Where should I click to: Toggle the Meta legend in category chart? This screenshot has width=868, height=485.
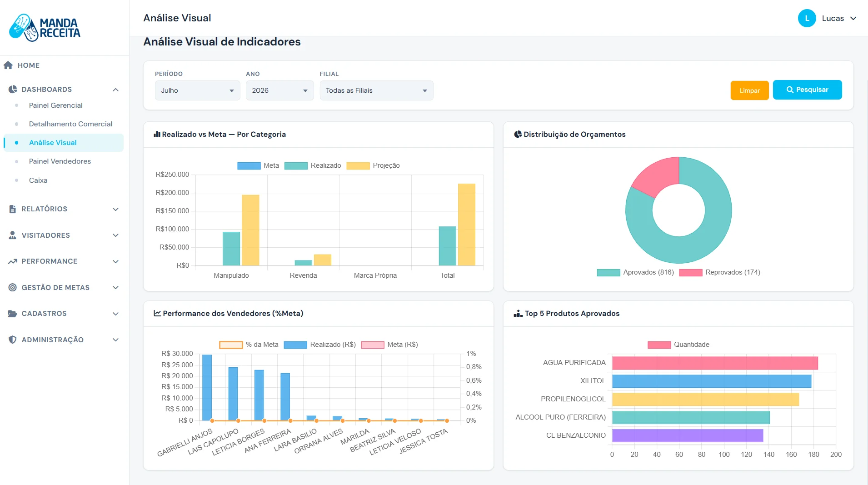pyautogui.click(x=258, y=165)
